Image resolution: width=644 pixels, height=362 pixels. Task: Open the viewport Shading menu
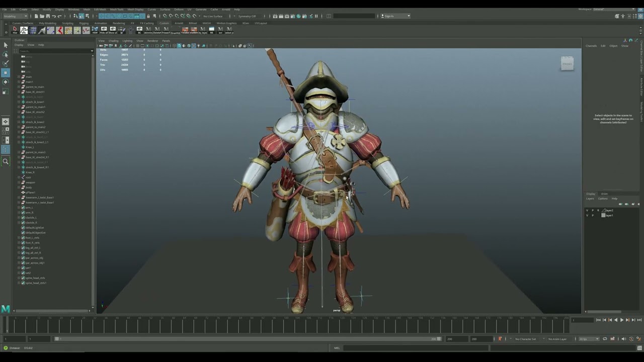[x=113, y=41]
